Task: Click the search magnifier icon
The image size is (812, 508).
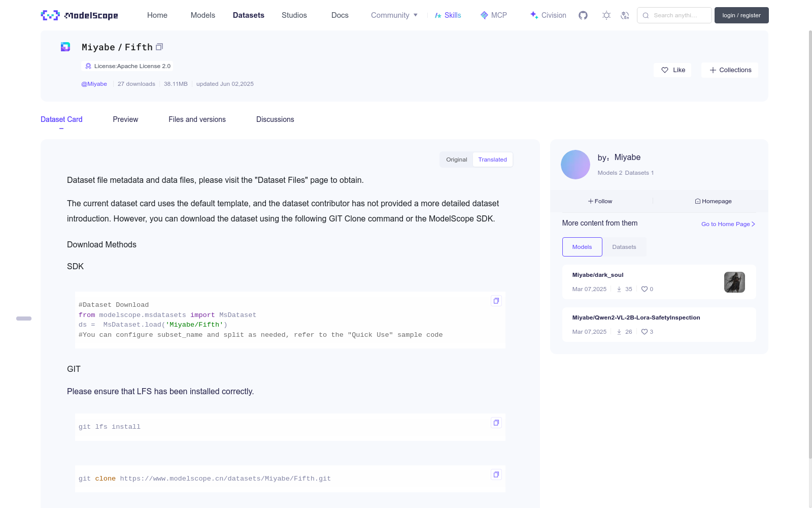Action: (x=646, y=15)
